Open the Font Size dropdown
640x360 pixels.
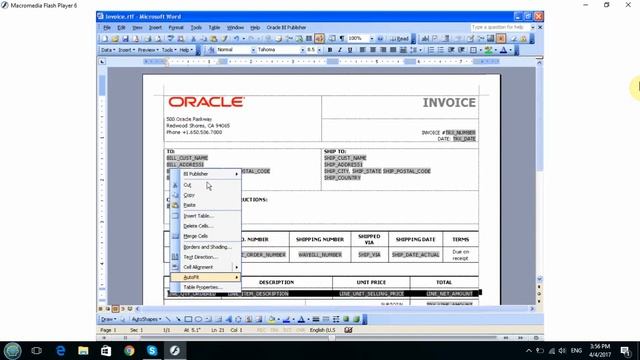tap(319, 50)
